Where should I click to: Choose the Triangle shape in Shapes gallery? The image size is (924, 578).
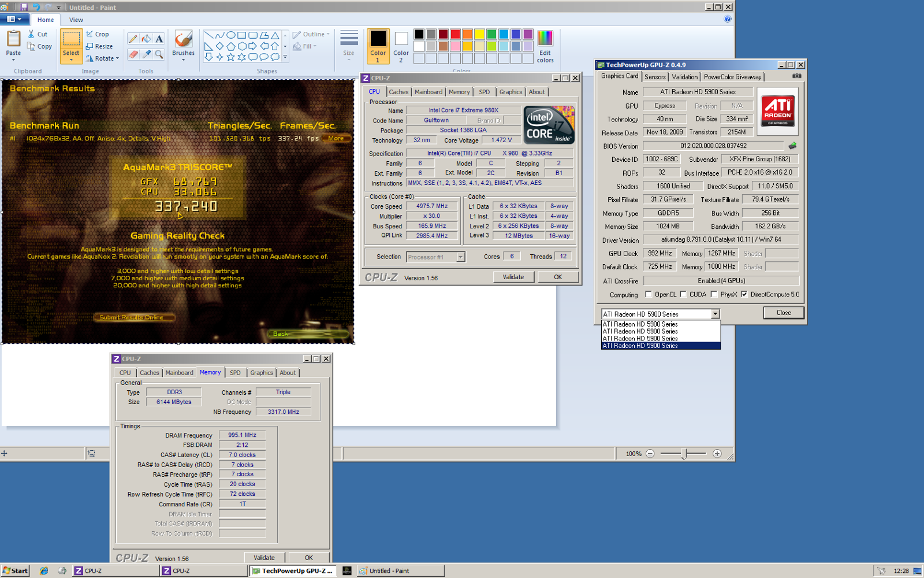[275, 35]
